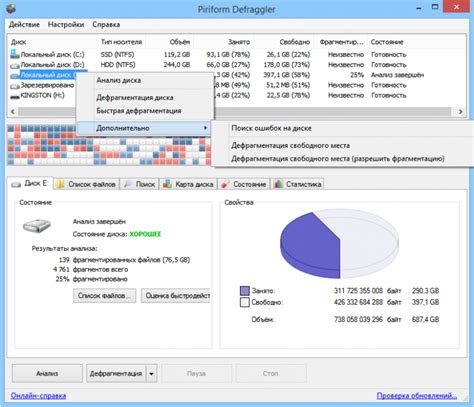Open the Дефрагментация dropdown arrow
The height and width of the screenshot is (407, 474).
tap(151, 373)
